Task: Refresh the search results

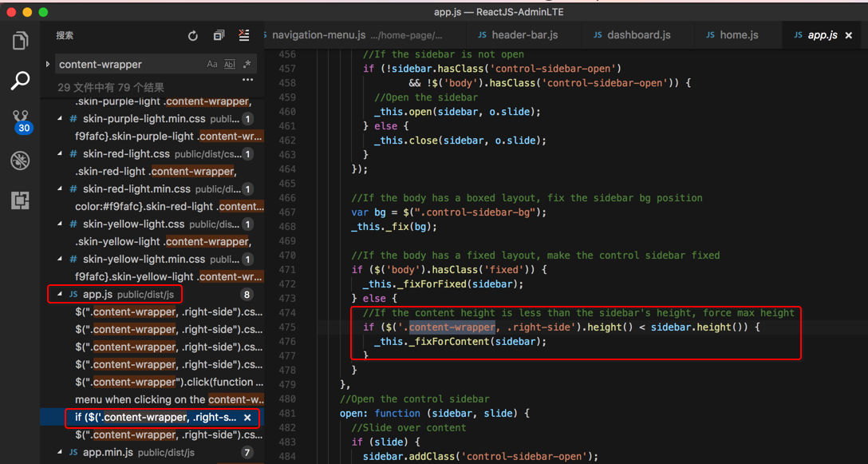Action: coord(192,36)
